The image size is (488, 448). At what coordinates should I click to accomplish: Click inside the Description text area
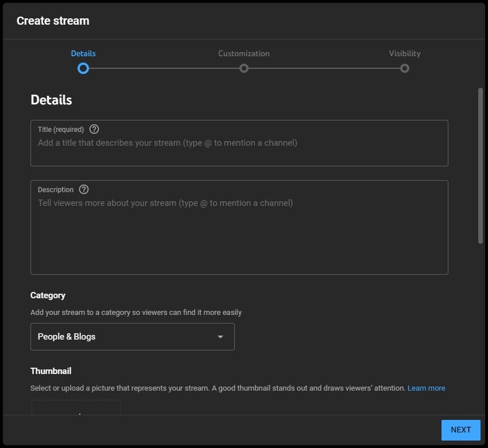[239, 235]
